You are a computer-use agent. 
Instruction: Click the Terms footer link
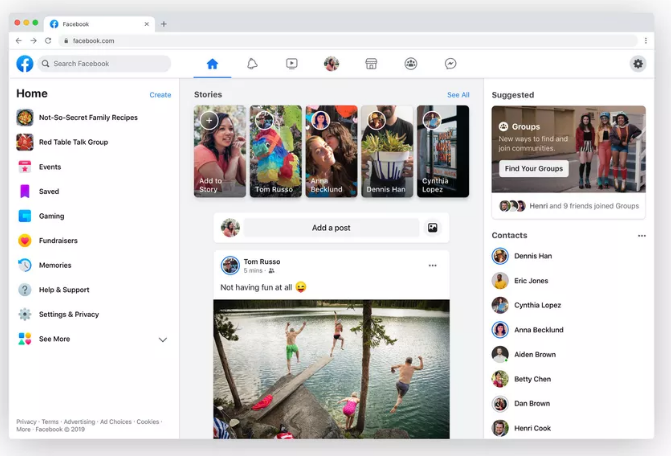point(50,422)
